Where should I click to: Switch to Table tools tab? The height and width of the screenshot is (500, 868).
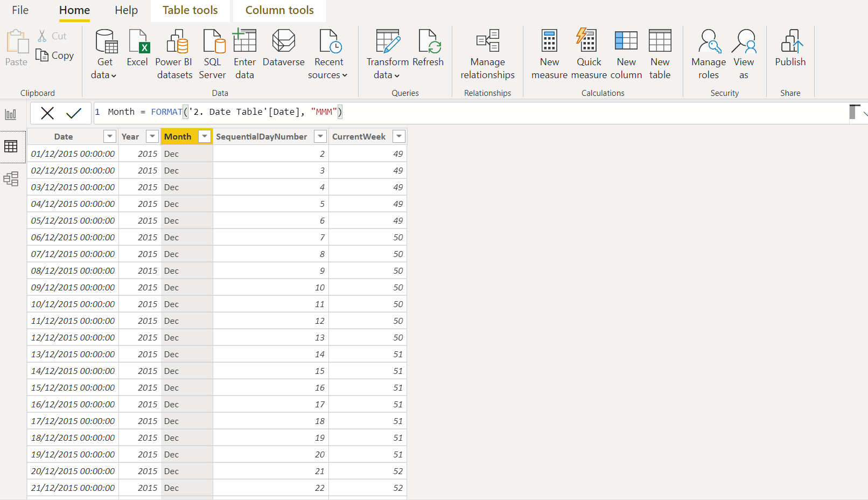(x=190, y=10)
